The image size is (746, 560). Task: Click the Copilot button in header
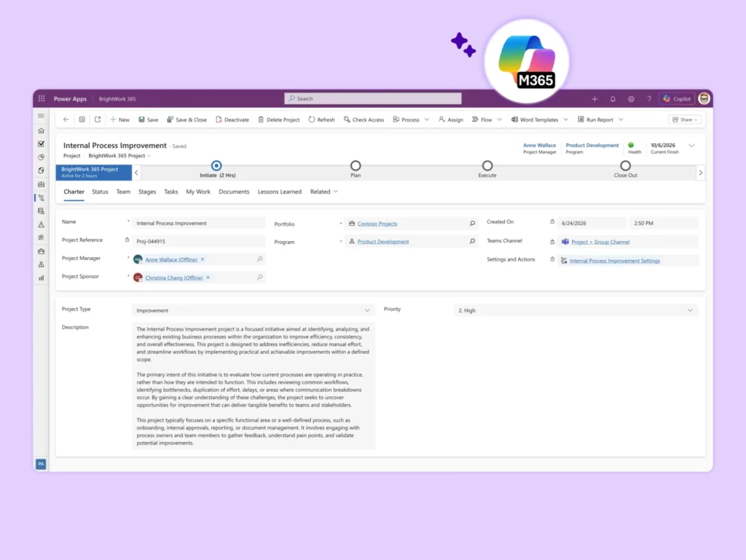[x=677, y=99]
